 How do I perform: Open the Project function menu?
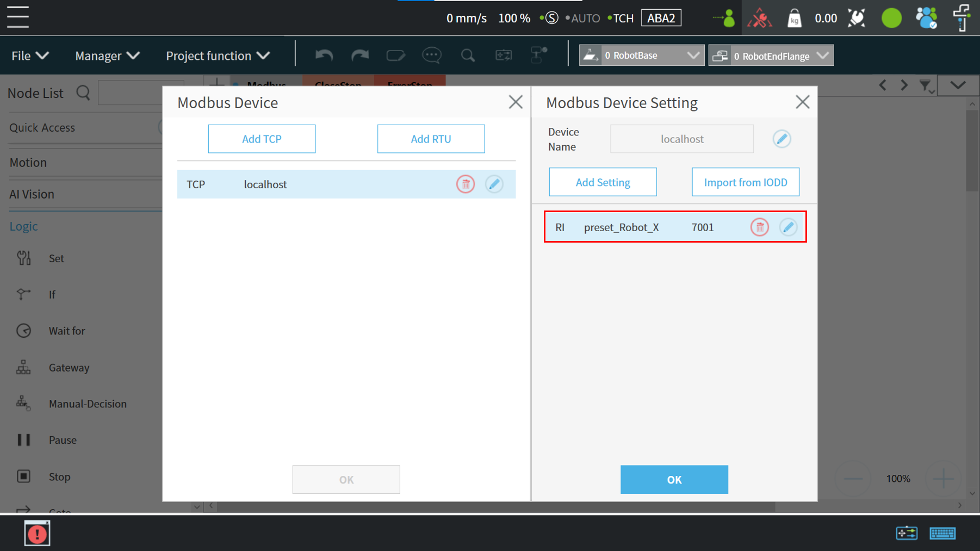(218, 55)
